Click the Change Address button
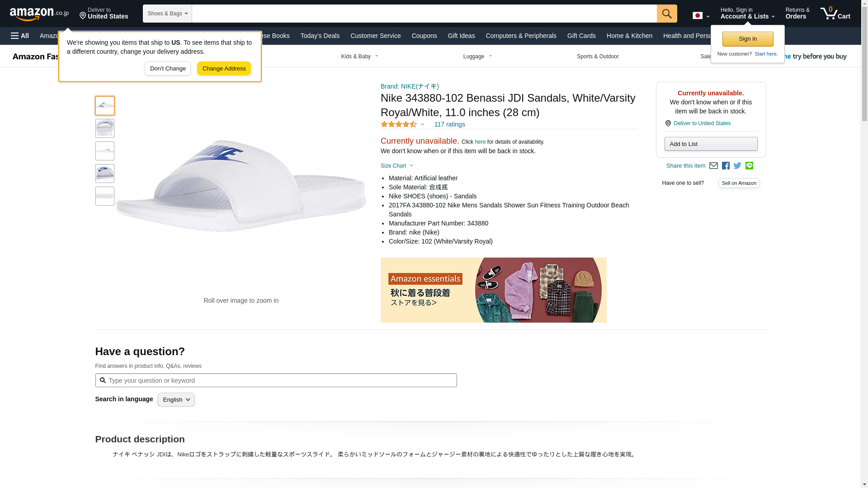The width and height of the screenshot is (868, 488). pos(224,69)
